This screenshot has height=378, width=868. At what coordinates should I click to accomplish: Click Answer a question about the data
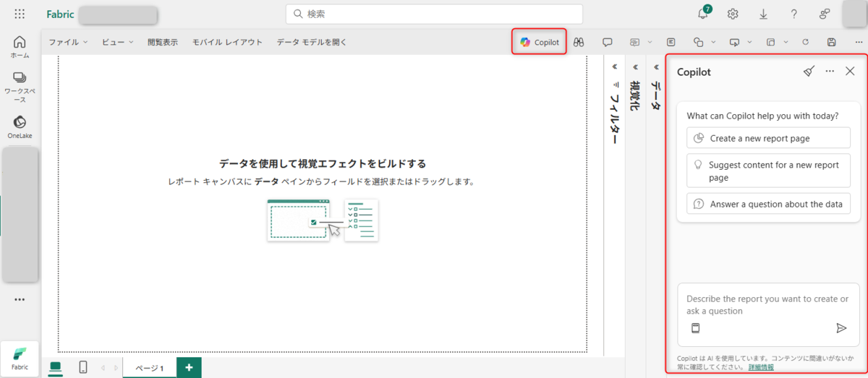(769, 204)
